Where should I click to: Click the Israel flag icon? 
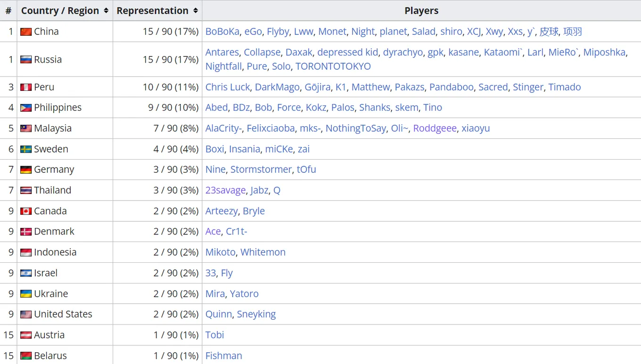pyautogui.click(x=26, y=273)
